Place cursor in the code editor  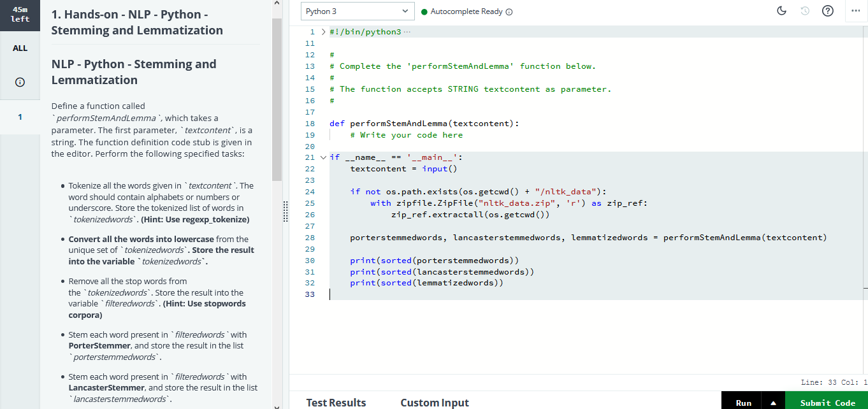tap(510, 293)
